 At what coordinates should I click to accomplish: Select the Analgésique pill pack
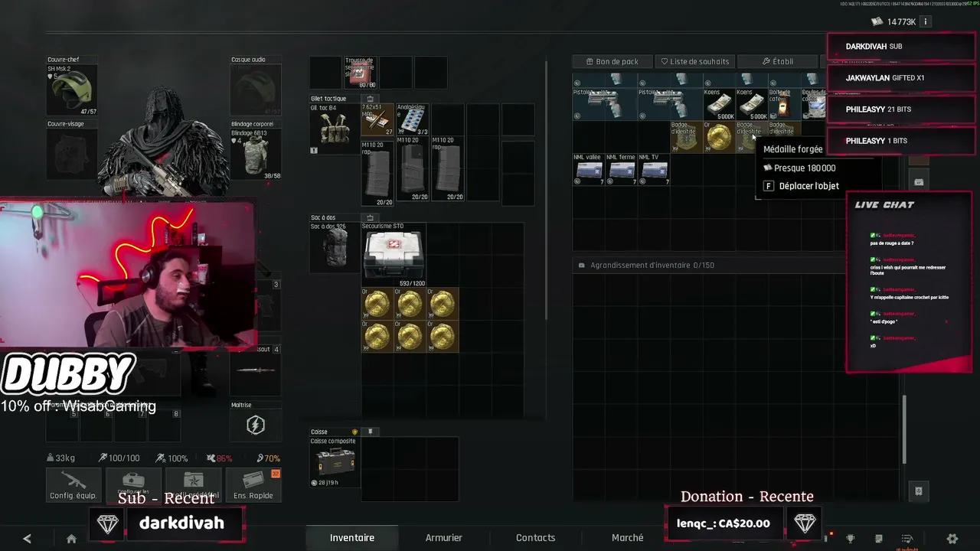(412, 120)
